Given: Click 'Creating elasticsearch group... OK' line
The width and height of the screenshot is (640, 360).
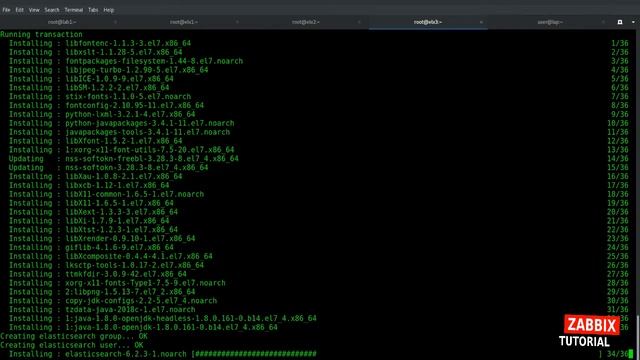Looking at the screenshot, I should pos(74,336).
